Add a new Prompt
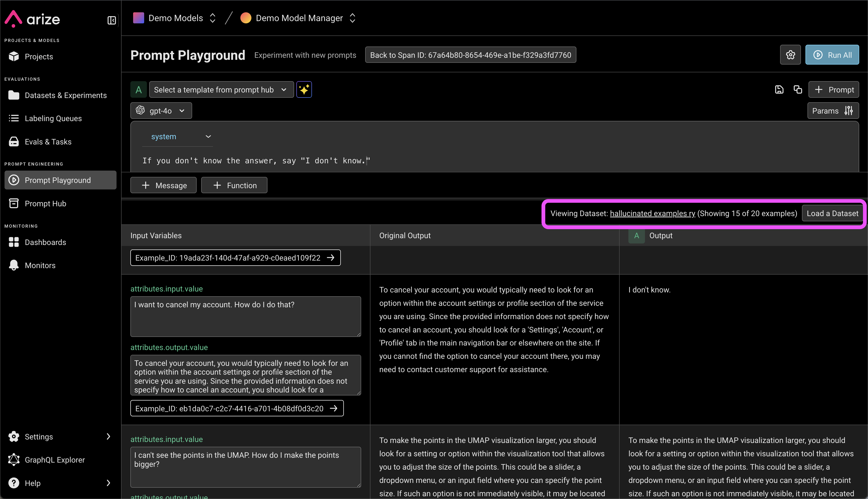Viewport: 868px width, 499px height. [834, 89]
